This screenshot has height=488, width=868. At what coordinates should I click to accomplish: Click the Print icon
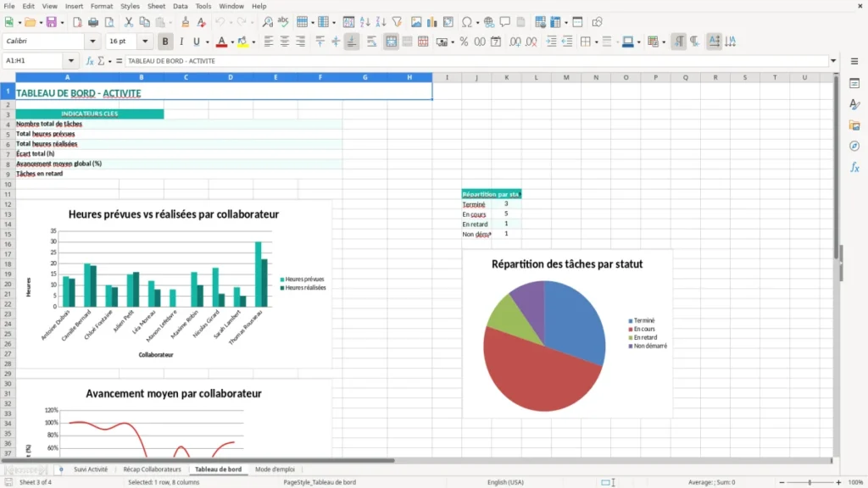pos(93,22)
